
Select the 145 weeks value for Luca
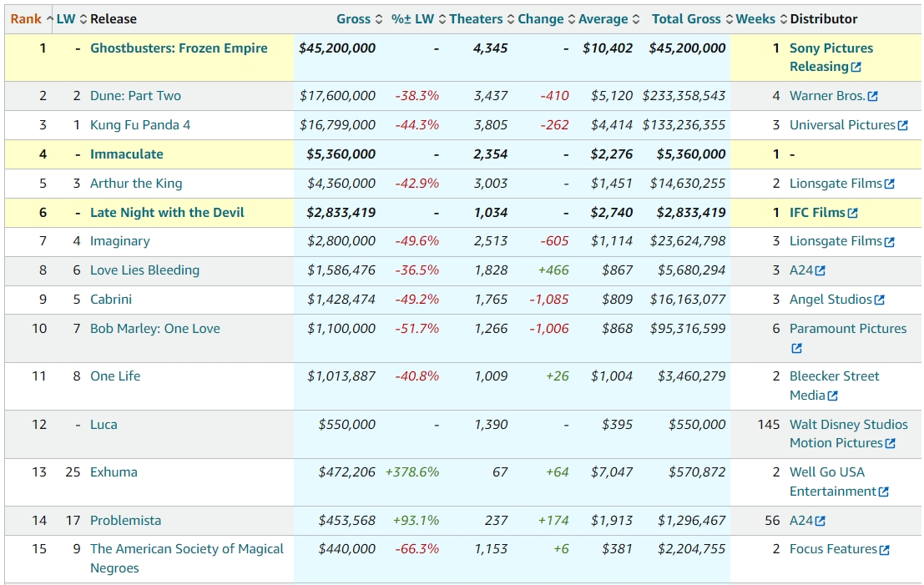769,424
